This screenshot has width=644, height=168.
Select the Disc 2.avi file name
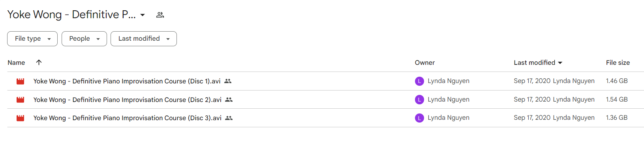pos(127,100)
